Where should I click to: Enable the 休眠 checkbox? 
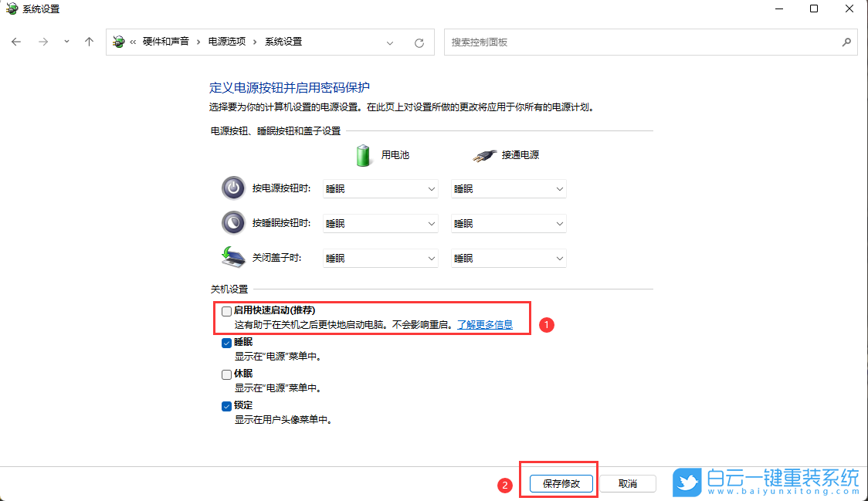pos(226,374)
